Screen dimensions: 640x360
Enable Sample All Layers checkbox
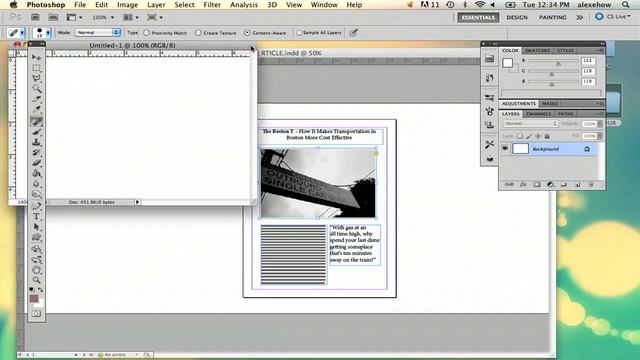click(x=299, y=33)
